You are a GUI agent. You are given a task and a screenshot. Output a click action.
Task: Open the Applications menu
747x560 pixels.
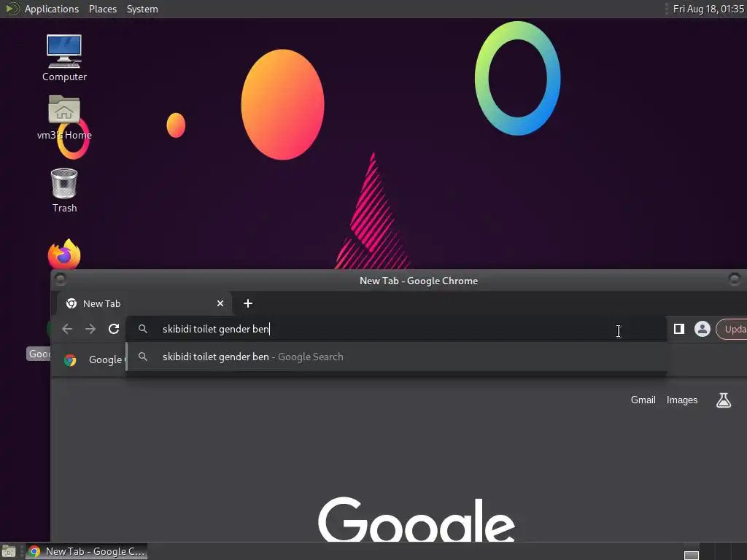(52, 9)
